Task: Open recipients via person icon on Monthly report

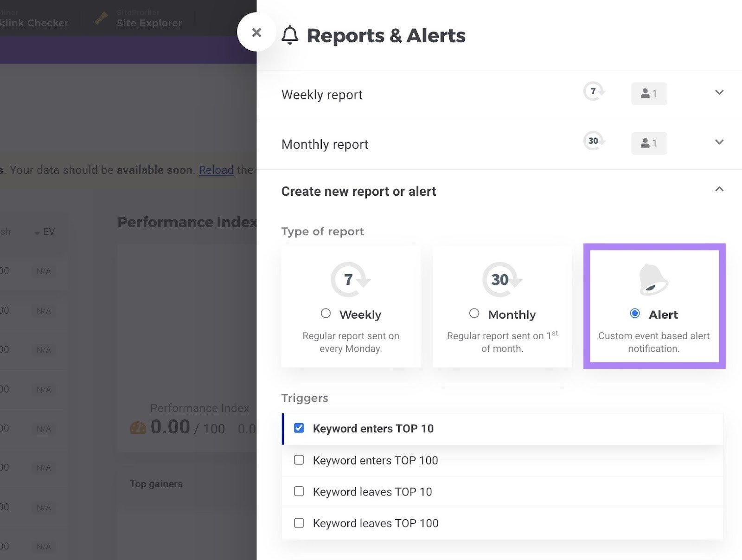Action: pyautogui.click(x=649, y=143)
